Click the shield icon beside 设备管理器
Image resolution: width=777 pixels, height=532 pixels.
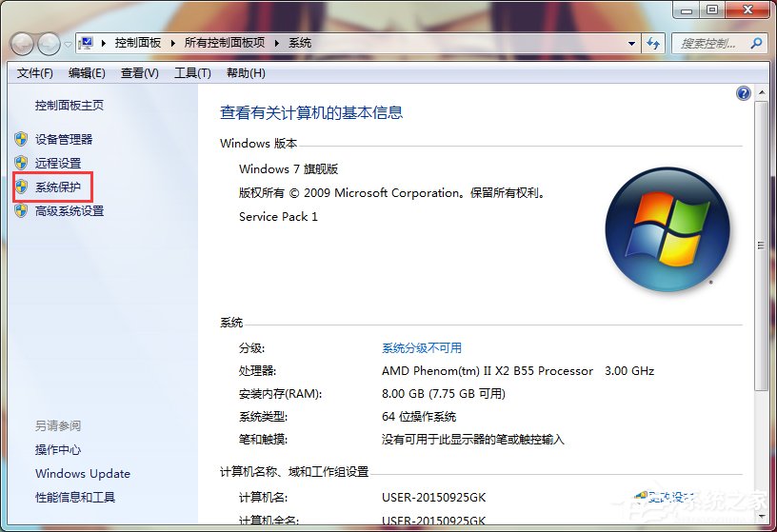click(21, 139)
